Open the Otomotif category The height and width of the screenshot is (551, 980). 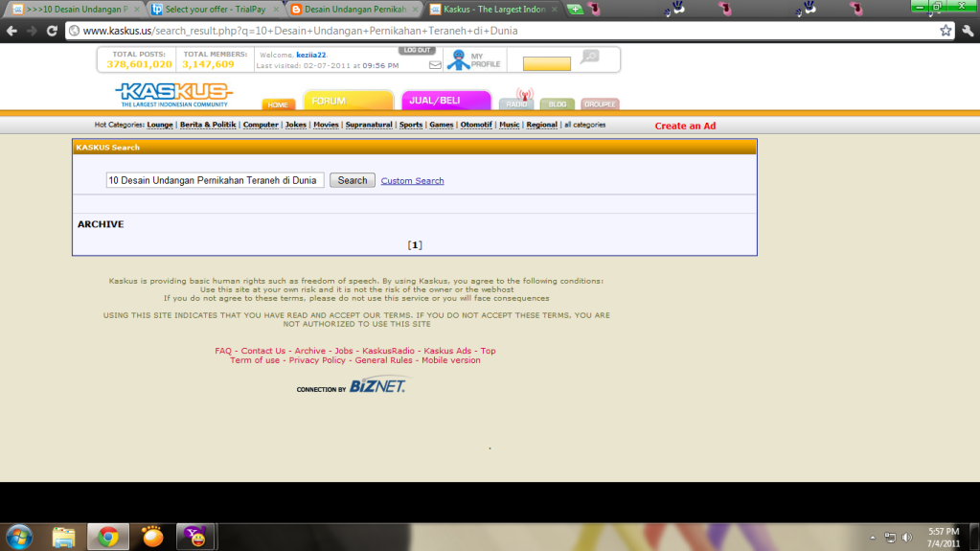coord(476,126)
